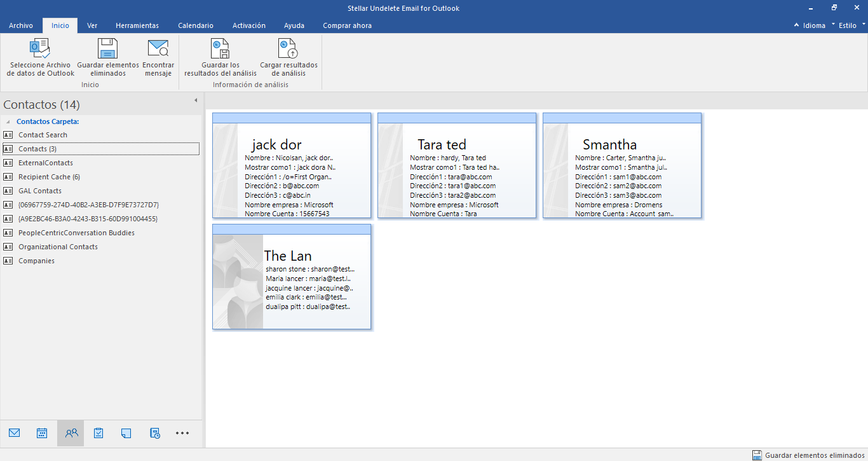Click 'Nombre empresa : Dromens' text

(x=618, y=205)
